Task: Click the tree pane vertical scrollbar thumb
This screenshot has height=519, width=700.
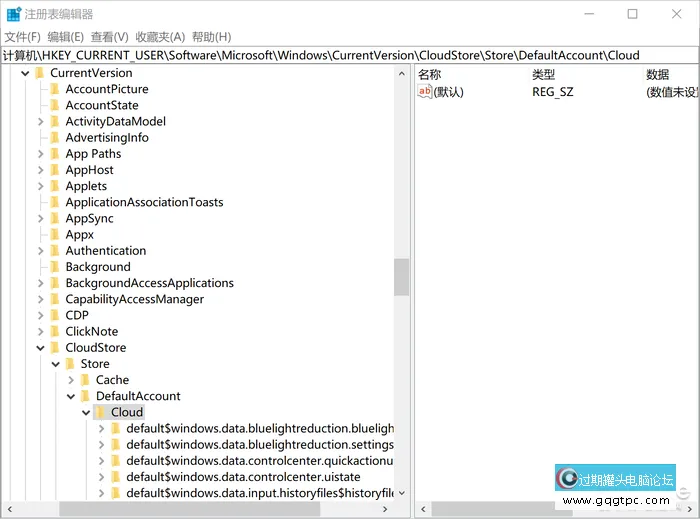Action: tap(401, 277)
